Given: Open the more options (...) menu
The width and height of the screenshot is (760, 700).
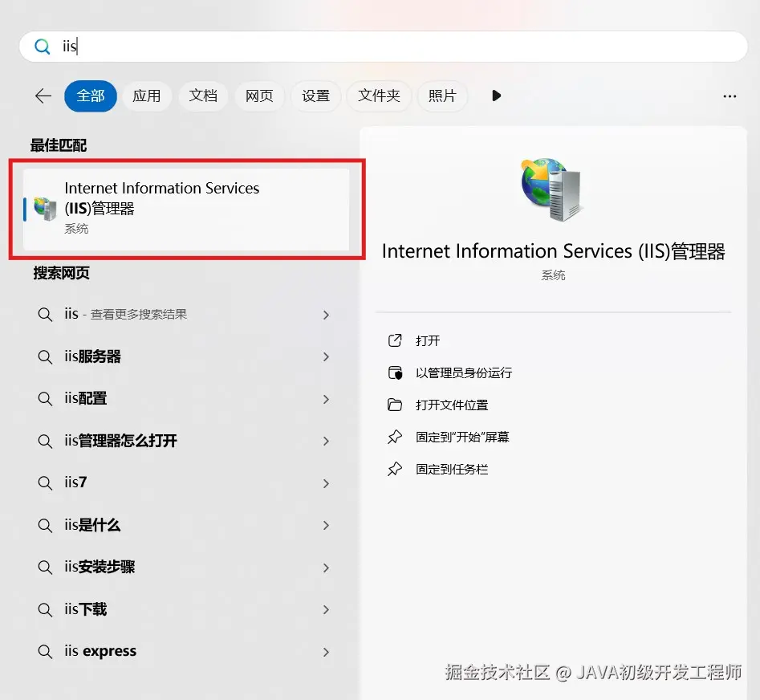Looking at the screenshot, I should point(730,96).
